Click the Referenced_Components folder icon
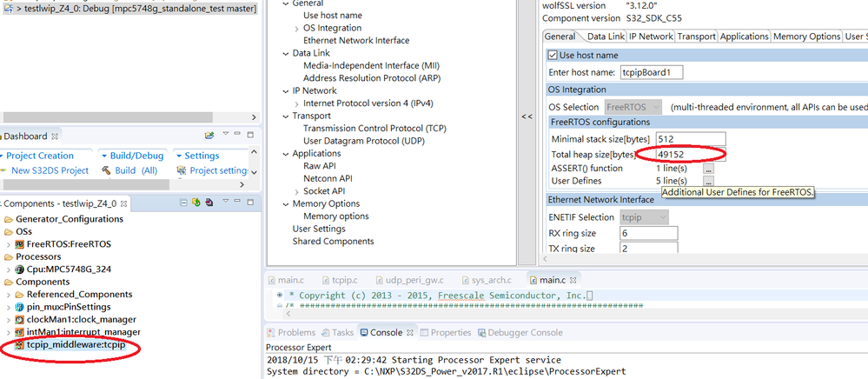868x379 pixels. [x=19, y=294]
